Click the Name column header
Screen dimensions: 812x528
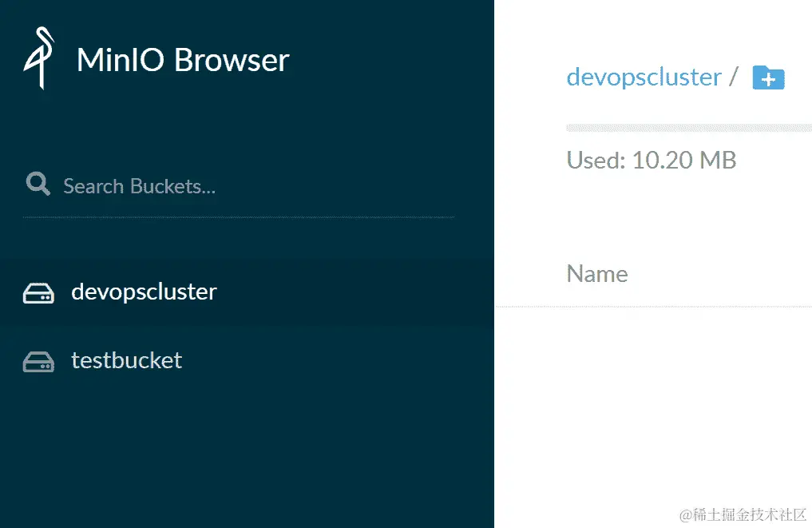click(x=597, y=274)
